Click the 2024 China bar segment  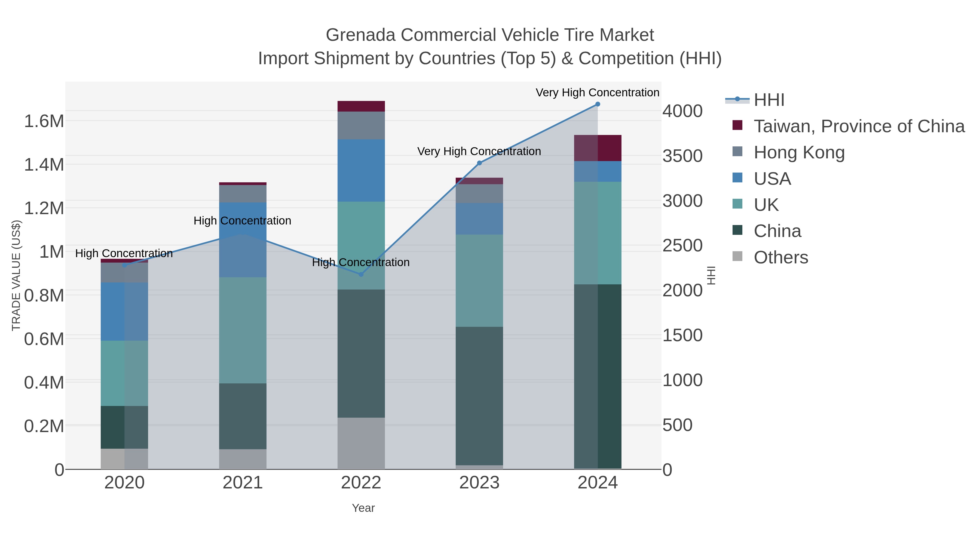pyautogui.click(x=598, y=377)
